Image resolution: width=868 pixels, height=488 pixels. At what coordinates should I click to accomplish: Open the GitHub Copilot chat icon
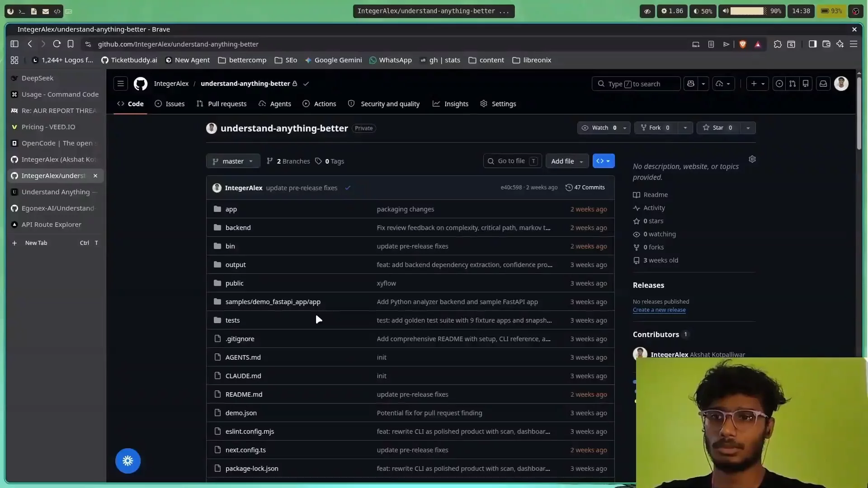click(691, 84)
